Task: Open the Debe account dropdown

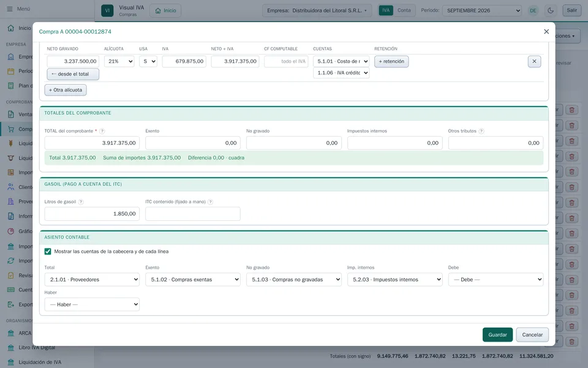Action: tap(496, 280)
